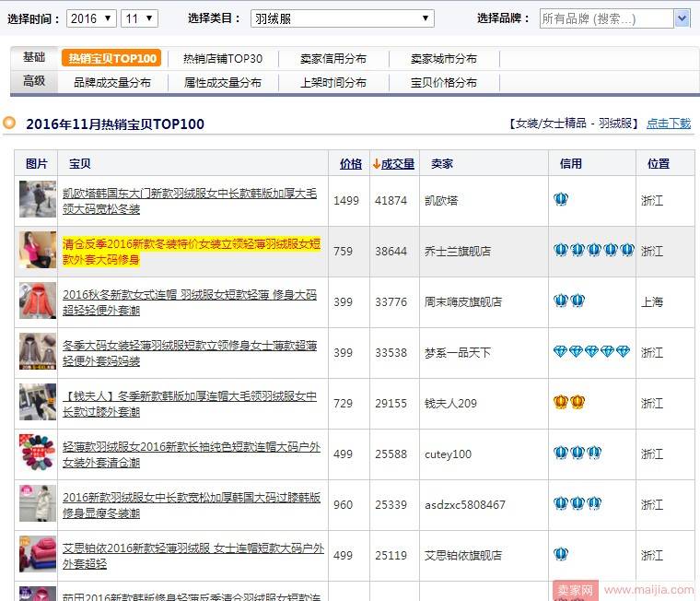Click the 梦系一品天下 row product thumbnail

[x=38, y=351]
